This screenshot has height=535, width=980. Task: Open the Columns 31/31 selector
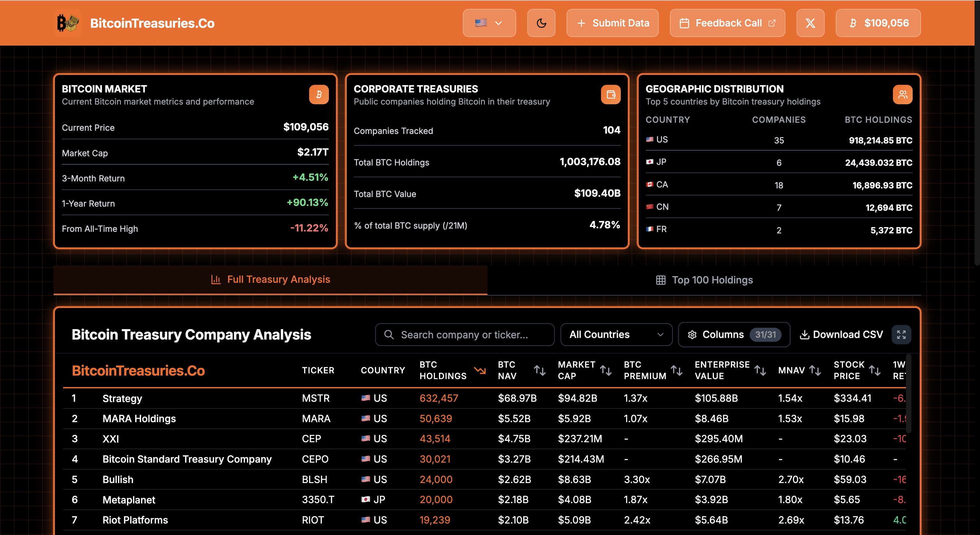tap(733, 334)
